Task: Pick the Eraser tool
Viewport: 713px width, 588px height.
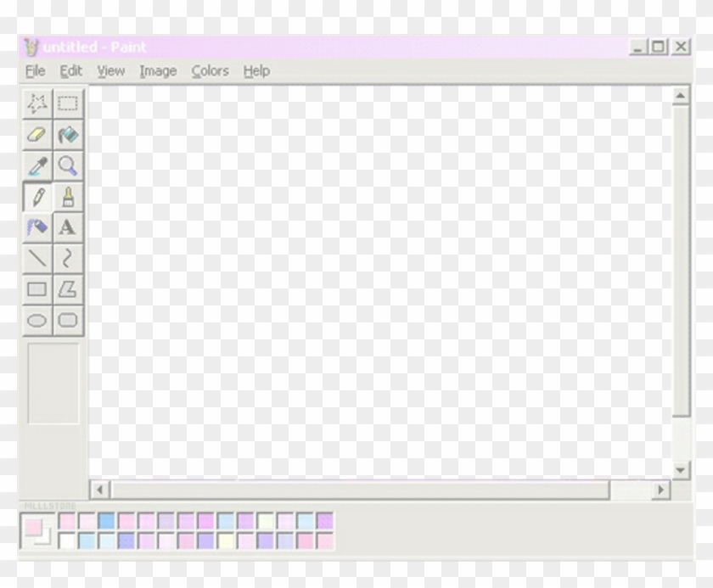Action: (x=37, y=134)
